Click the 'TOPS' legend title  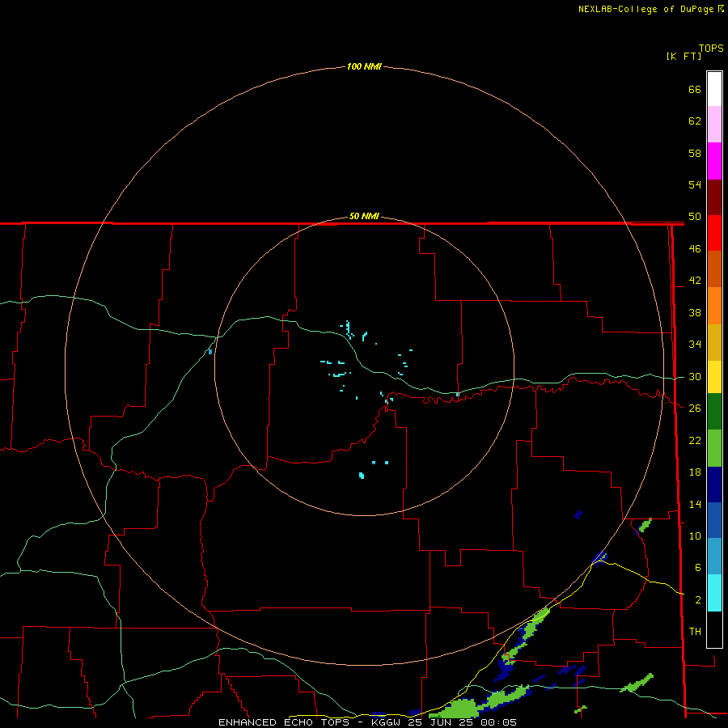711,48
